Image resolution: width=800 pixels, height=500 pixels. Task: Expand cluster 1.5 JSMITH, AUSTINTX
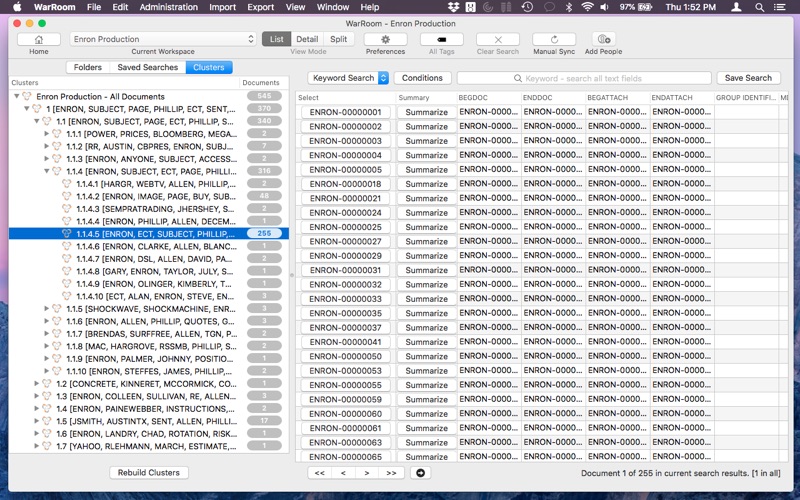[x=36, y=421]
